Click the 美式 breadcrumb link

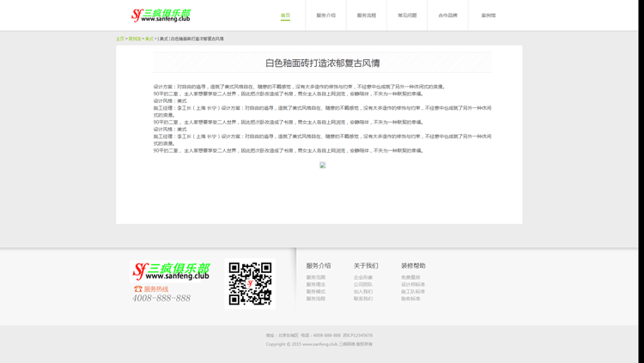pyautogui.click(x=149, y=39)
